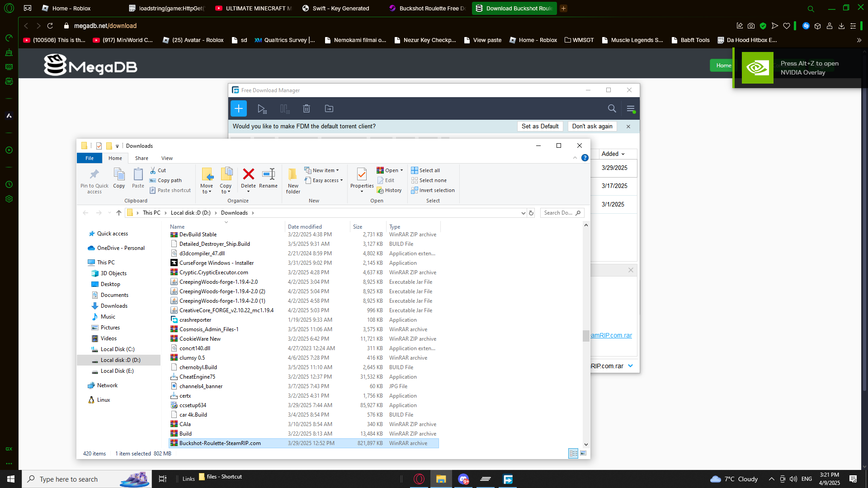868x488 pixels.
Task: Collapse the Explorer ribbon
Action: (575, 158)
